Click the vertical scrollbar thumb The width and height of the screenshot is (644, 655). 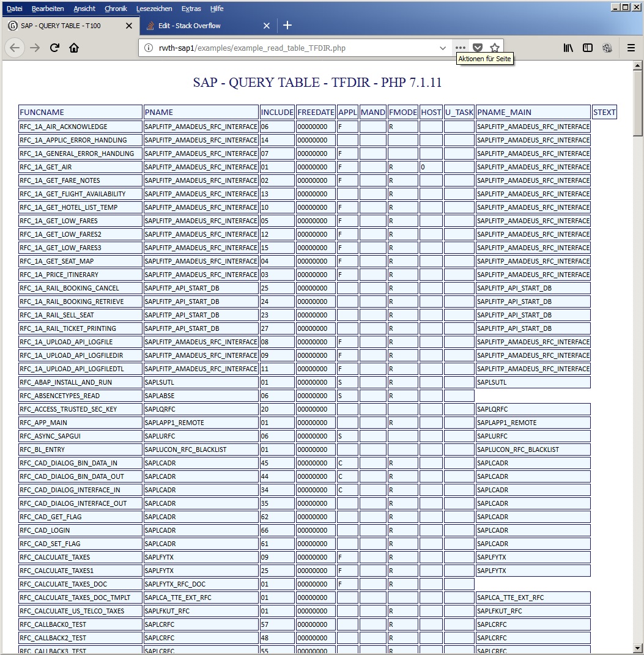(x=638, y=103)
